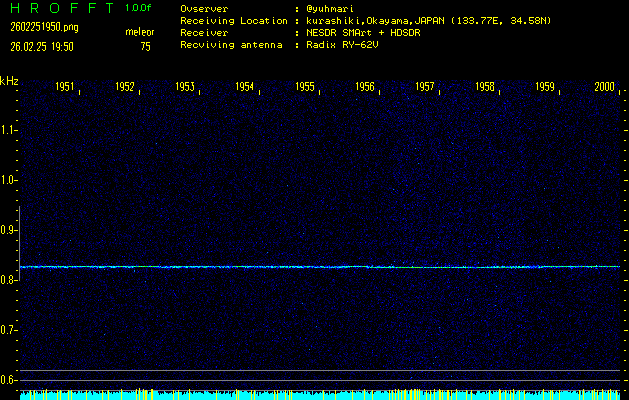Select the 1955 time marker
This screenshot has height=400, width=629.
[x=305, y=88]
